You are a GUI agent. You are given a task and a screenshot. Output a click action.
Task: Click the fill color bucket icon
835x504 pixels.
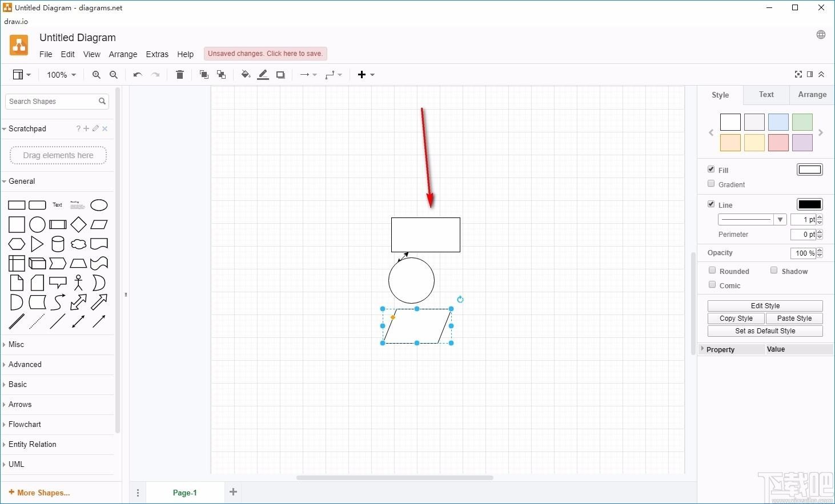pyautogui.click(x=246, y=75)
